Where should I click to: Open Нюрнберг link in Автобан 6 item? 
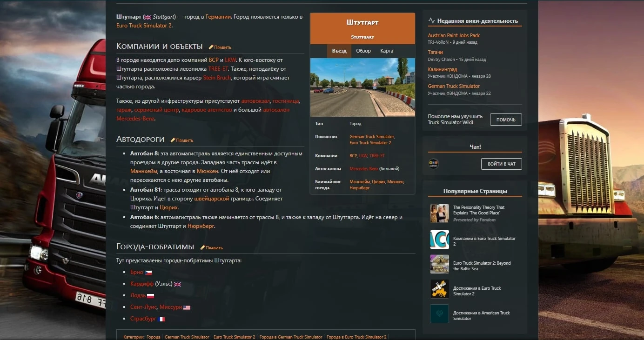point(201,226)
